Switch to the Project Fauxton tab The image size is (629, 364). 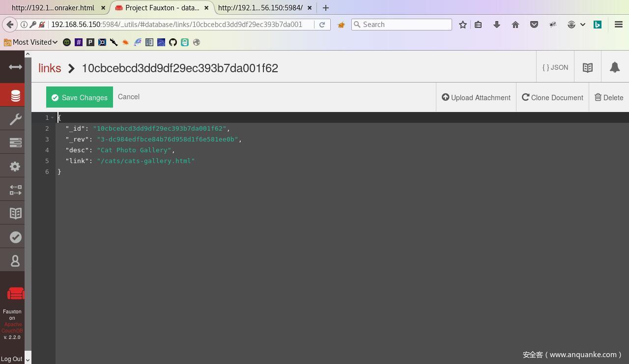tap(161, 8)
